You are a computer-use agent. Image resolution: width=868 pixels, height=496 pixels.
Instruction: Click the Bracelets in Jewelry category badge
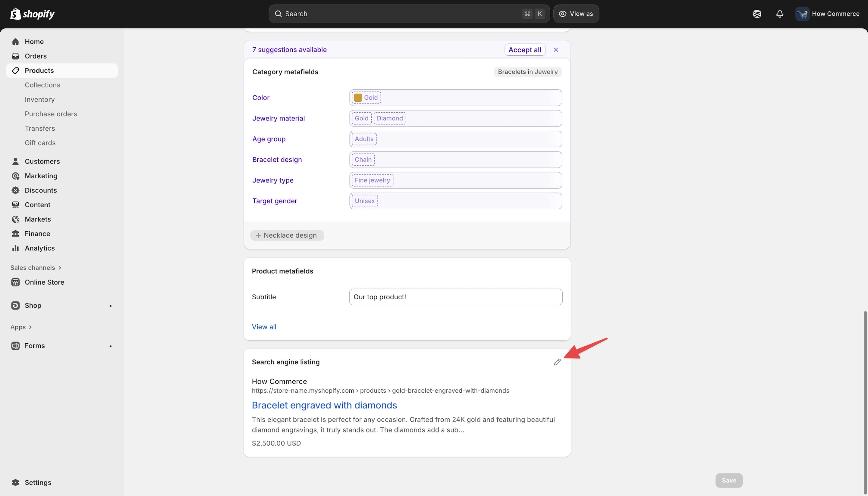527,72
